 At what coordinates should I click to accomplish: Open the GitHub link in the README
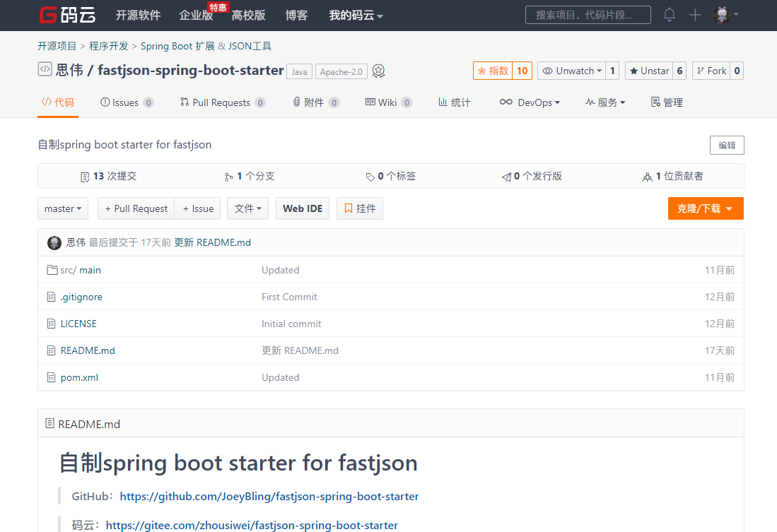pyautogui.click(x=269, y=496)
